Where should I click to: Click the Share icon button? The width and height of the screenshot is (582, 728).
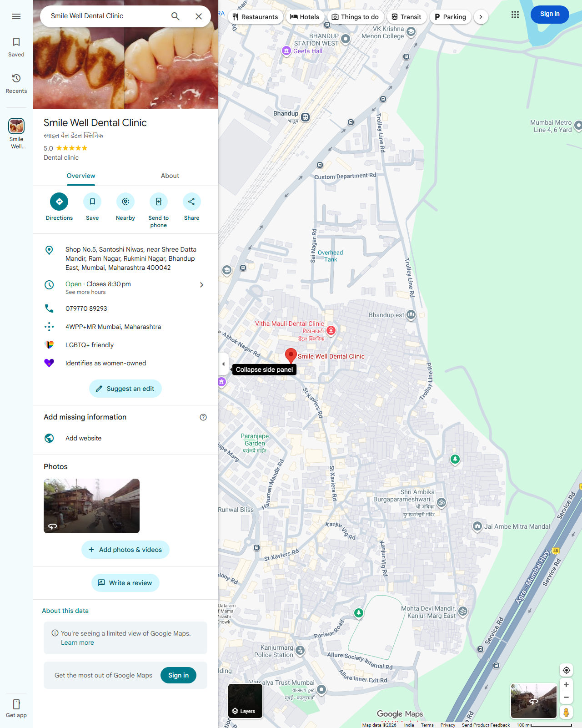[x=191, y=202]
